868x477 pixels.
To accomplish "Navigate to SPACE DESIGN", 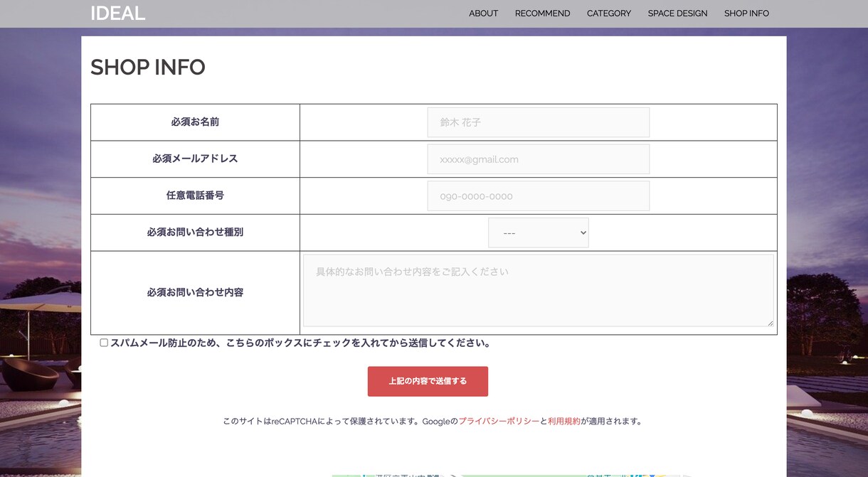I will (x=677, y=14).
